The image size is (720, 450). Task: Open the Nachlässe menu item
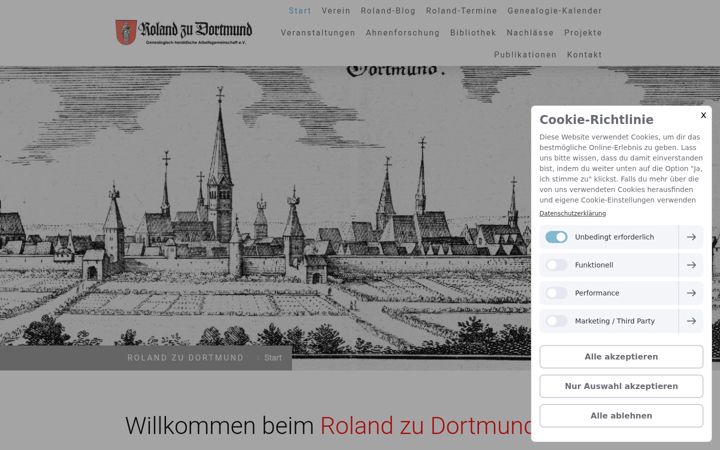[530, 33]
